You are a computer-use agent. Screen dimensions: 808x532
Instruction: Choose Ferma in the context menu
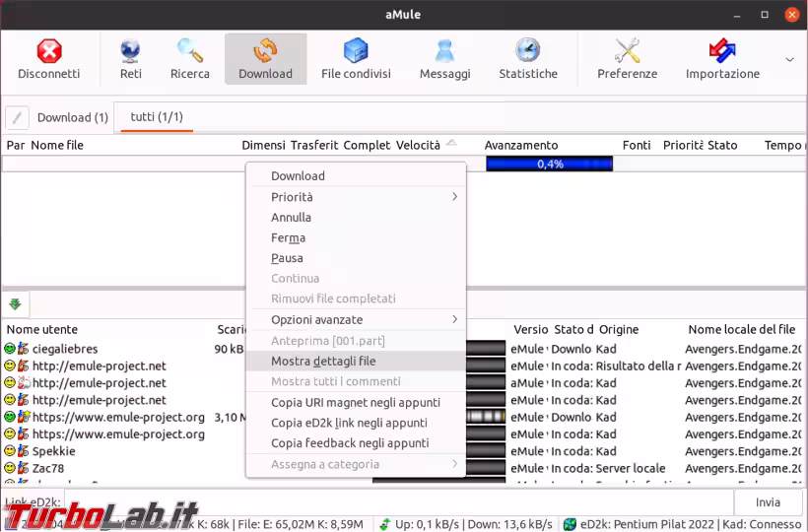click(x=356, y=238)
